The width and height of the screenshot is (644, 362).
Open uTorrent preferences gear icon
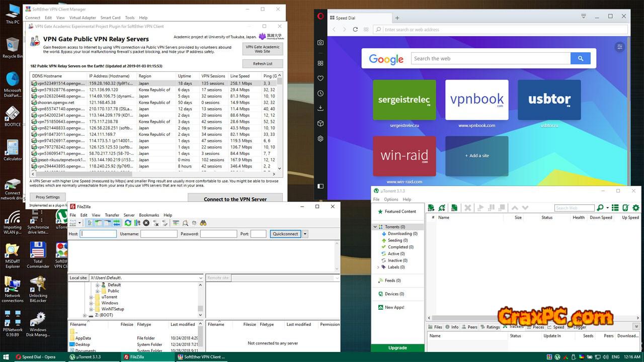click(636, 208)
